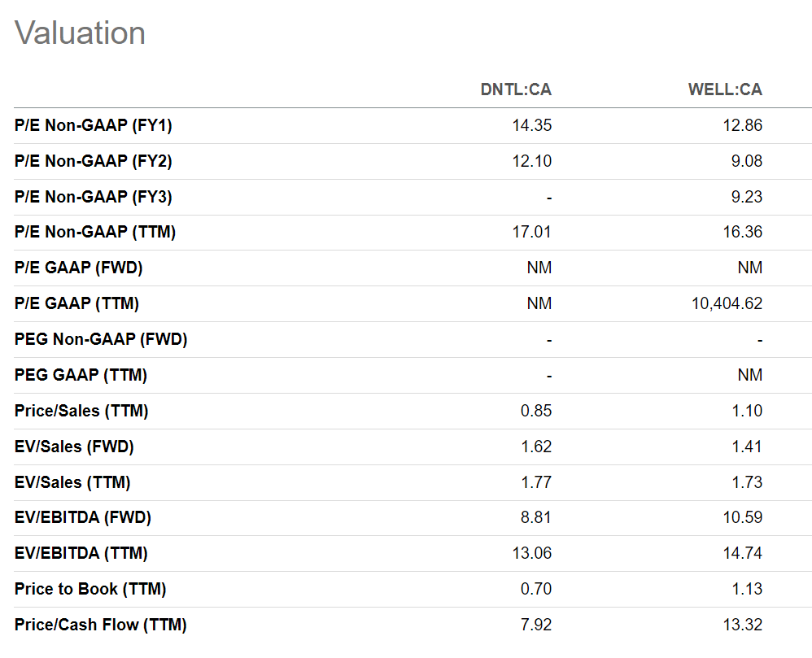
Task: Click the WELL:CA column header
Action: click(725, 89)
